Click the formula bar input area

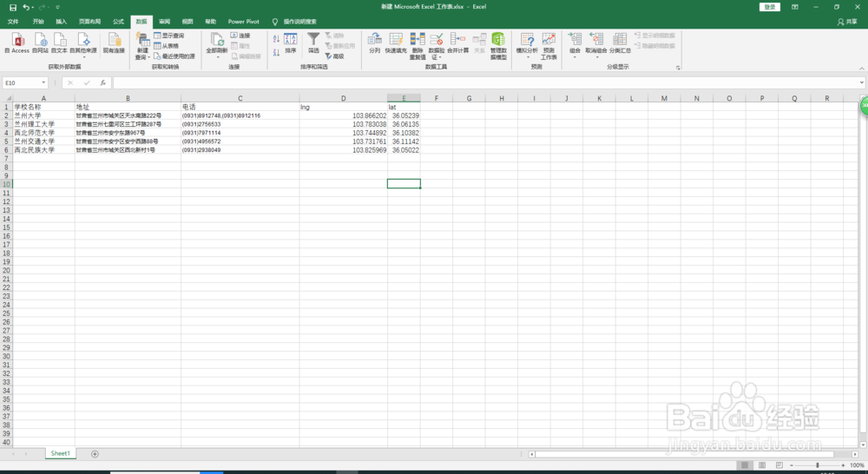click(485, 82)
